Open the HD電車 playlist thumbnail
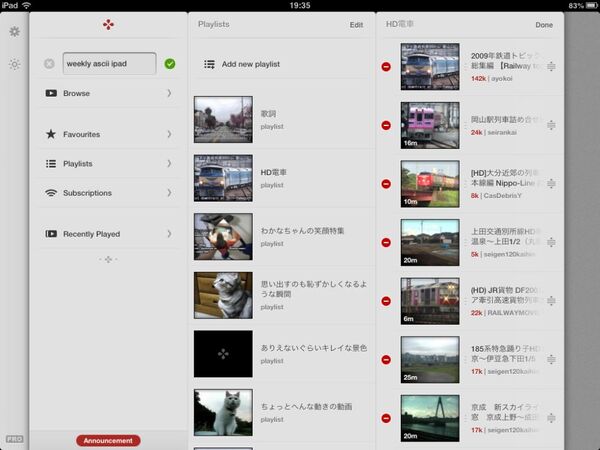 (x=223, y=178)
